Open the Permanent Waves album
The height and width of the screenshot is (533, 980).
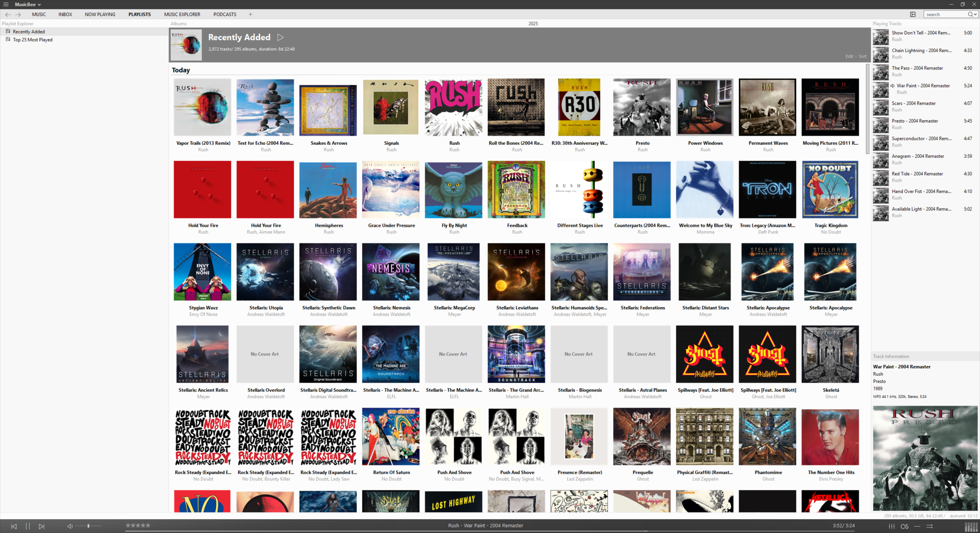pyautogui.click(x=768, y=107)
